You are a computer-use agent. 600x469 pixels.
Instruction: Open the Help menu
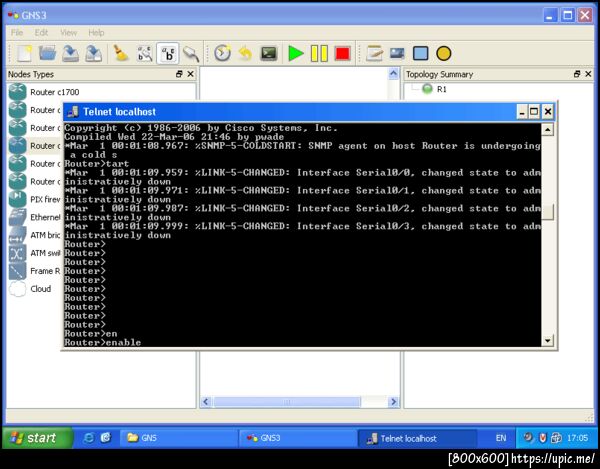pyautogui.click(x=96, y=33)
